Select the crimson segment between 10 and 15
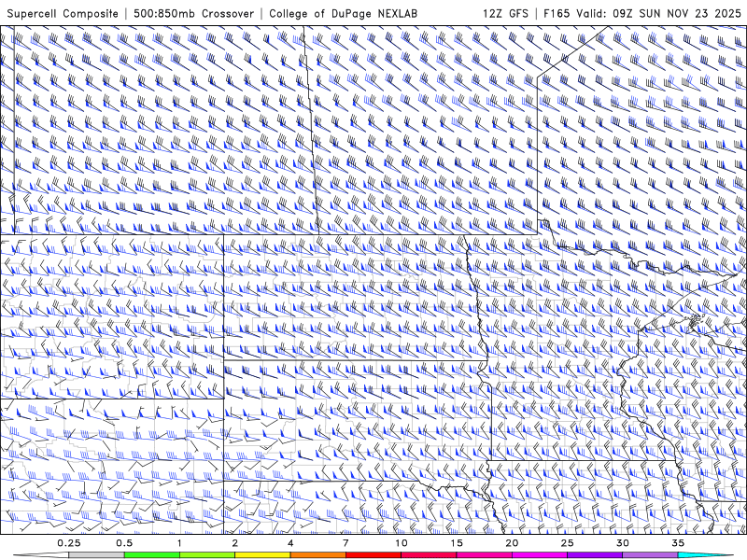Viewport: 747px width, 560px height. tap(429, 555)
